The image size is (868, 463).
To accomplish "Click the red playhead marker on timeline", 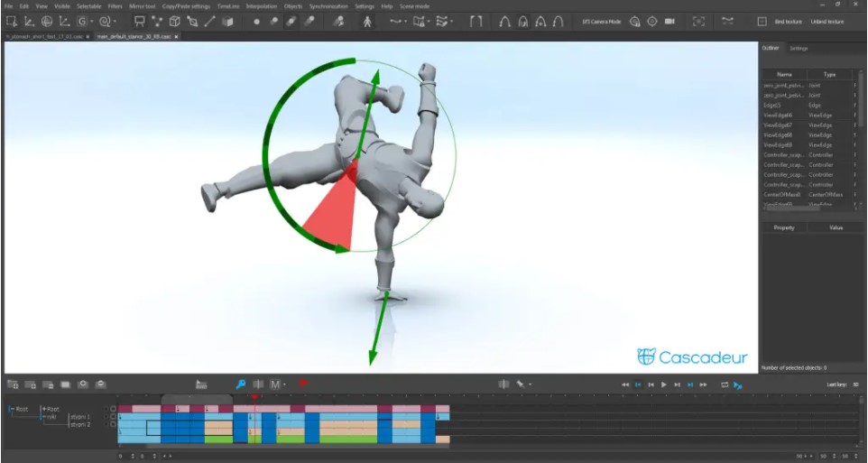I will pyautogui.click(x=254, y=397).
